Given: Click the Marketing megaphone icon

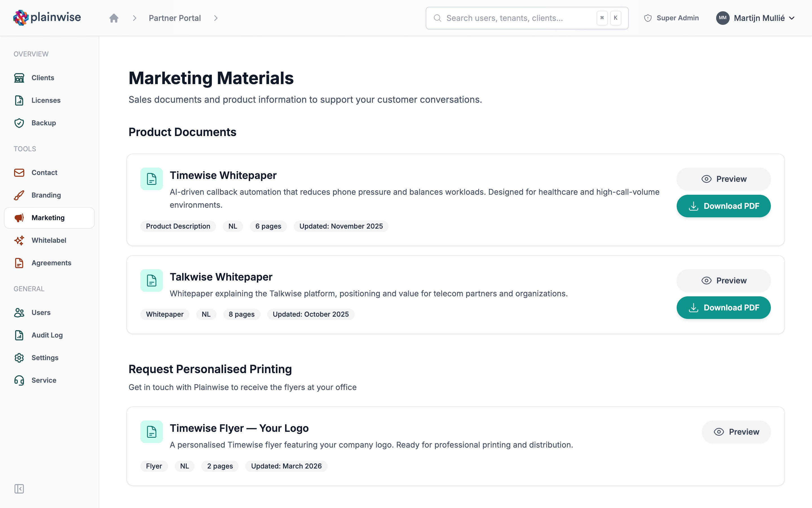Looking at the screenshot, I should (19, 217).
